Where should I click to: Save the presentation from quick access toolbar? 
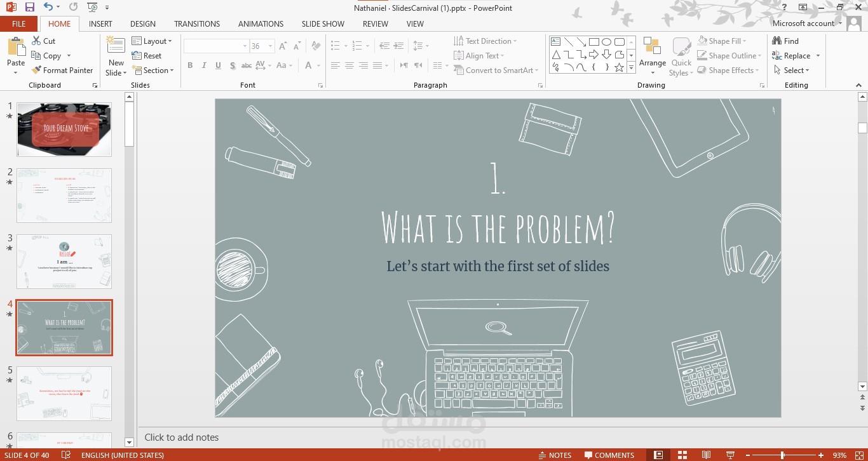30,8
